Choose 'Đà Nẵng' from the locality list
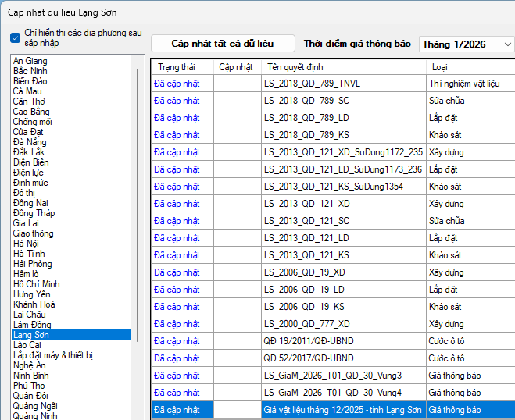 pyautogui.click(x=29, y=142)
